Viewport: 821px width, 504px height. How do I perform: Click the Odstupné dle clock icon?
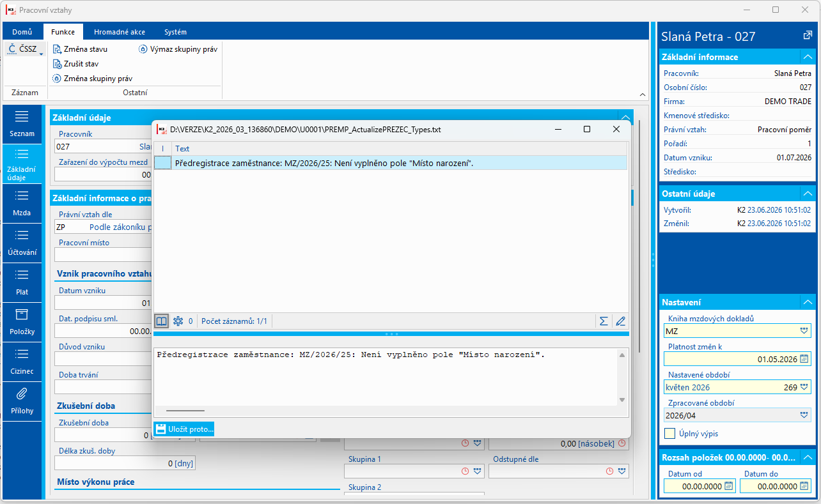(609, 471)
